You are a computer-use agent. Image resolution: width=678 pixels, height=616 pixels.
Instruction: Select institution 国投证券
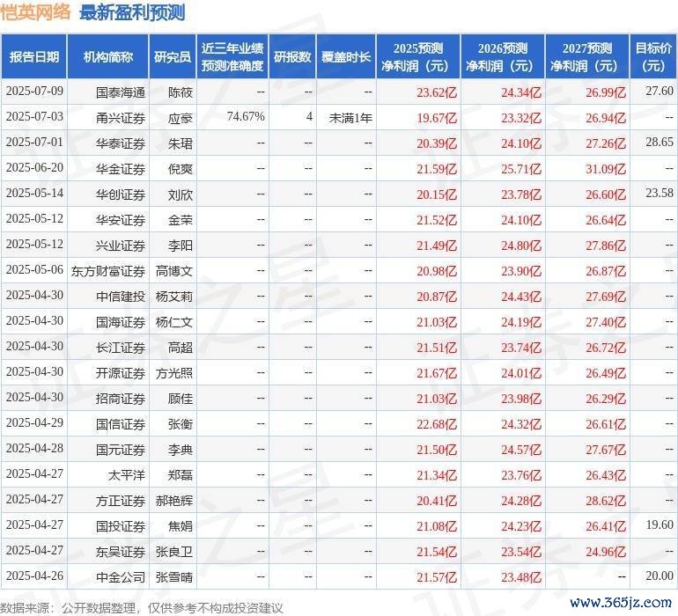click(121, 525)
